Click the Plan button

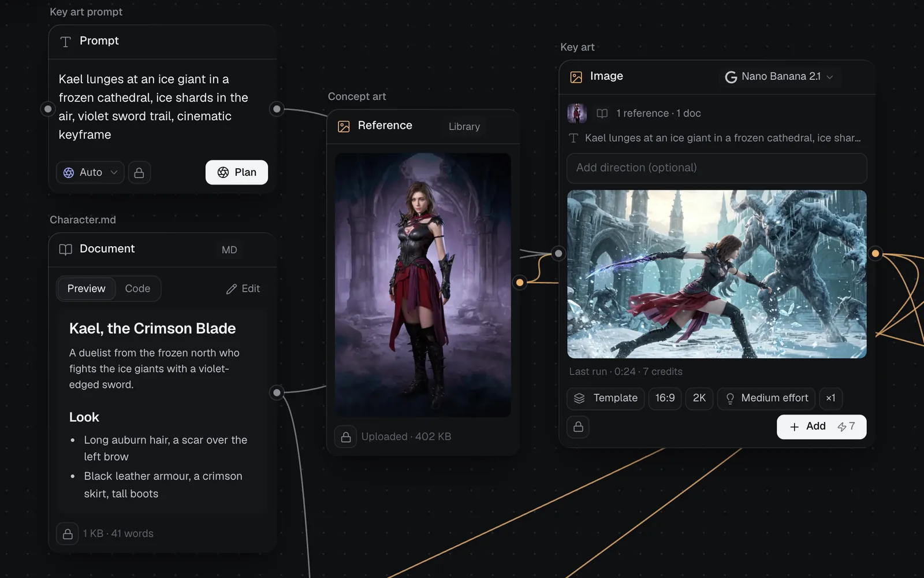(237, 172)
